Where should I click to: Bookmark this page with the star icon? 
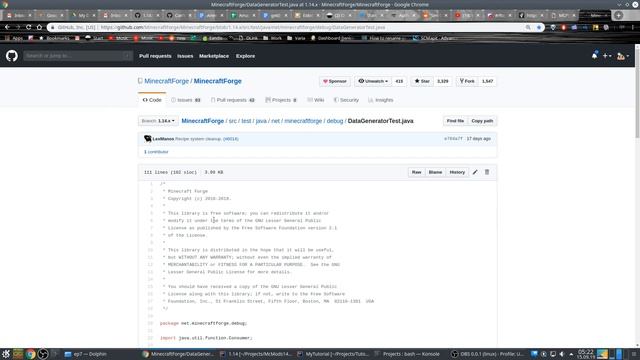539,27
